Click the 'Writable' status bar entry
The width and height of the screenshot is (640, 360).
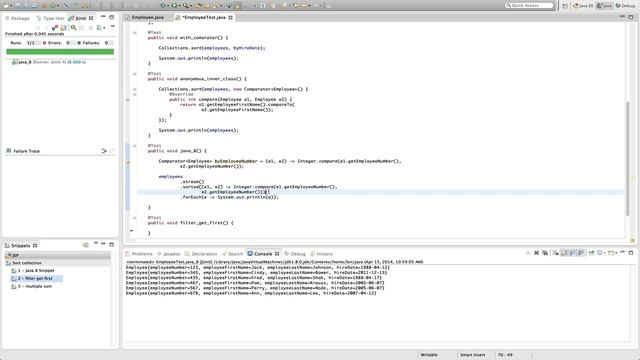tap(429, 355)
